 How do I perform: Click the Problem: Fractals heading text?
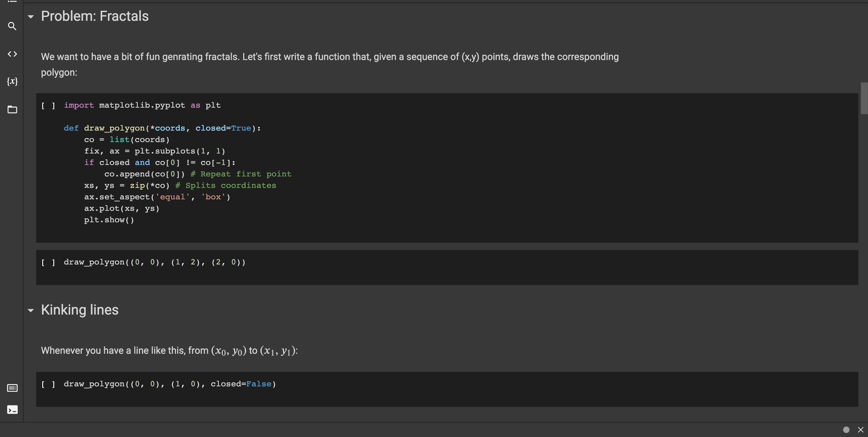95,16
